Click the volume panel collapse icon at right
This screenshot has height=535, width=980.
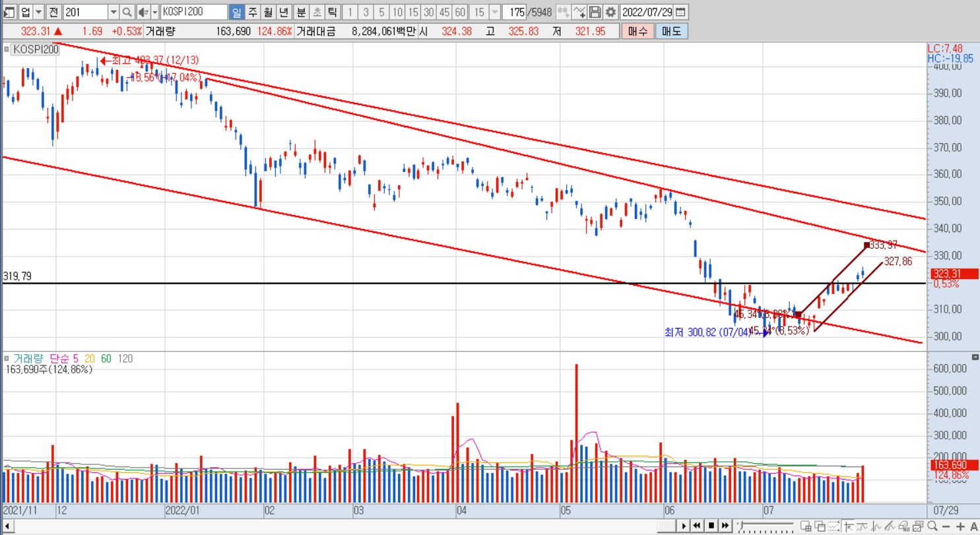tap(975, 357)
